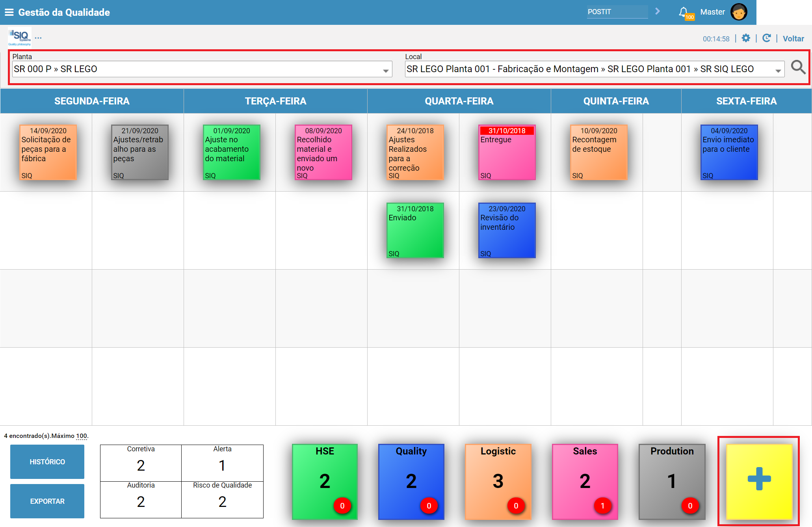Click the red badge on Quality card

point(429,506)
